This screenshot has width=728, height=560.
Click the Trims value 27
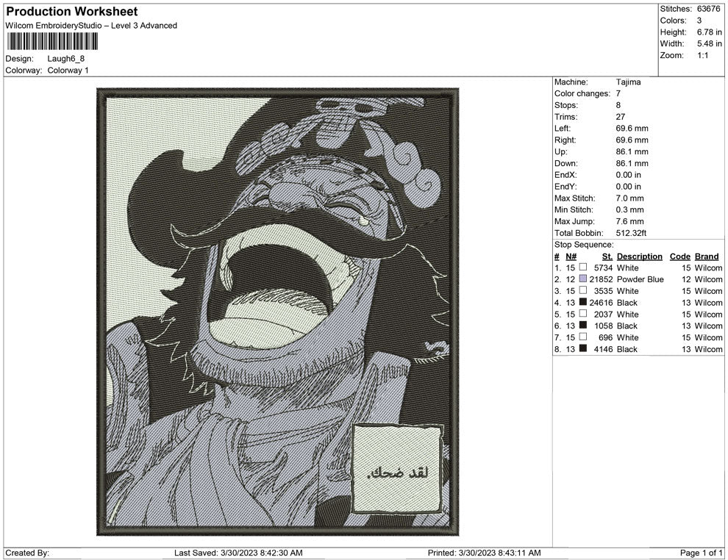pos(621,116)
